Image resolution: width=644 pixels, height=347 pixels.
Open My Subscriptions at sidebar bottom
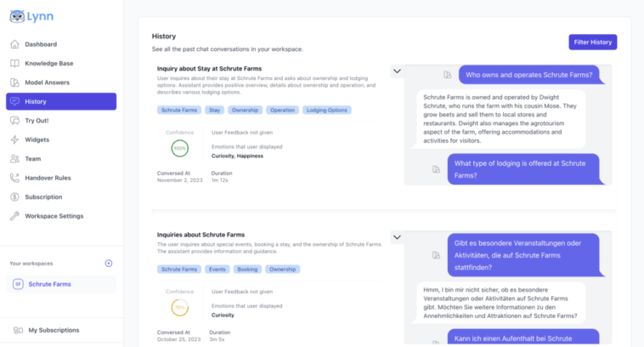(54, 330)
